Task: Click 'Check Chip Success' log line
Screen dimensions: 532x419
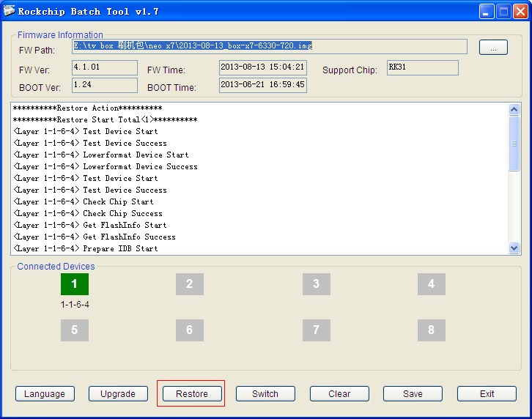Action: 87,214
